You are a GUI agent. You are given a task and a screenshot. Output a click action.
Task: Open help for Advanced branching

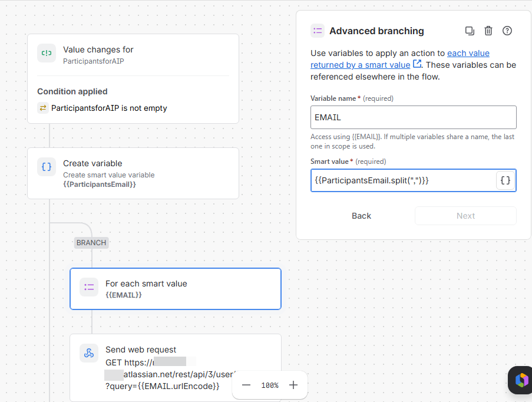[507, 31]
